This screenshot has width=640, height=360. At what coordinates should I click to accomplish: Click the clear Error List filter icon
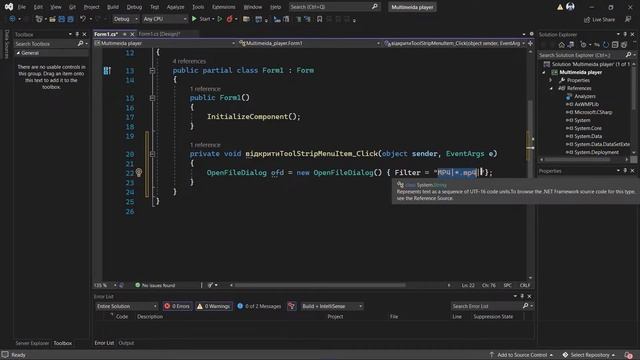tap(291, 306)
